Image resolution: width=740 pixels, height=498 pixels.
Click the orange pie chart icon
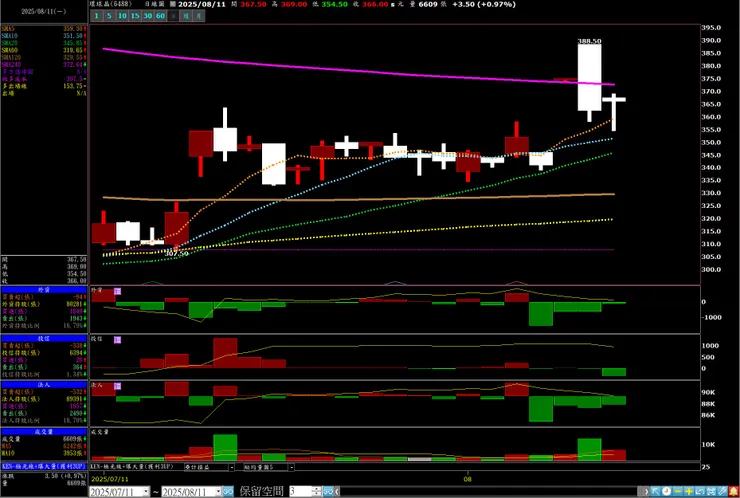tap(666, 491)
